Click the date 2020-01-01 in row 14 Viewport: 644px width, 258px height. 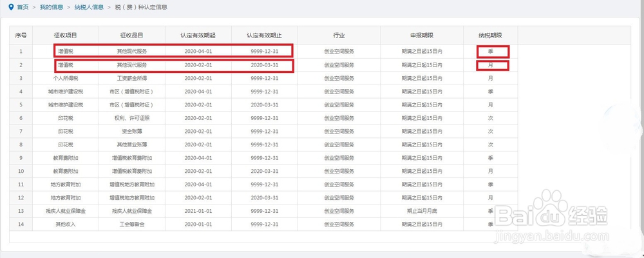tap(198, 224)
